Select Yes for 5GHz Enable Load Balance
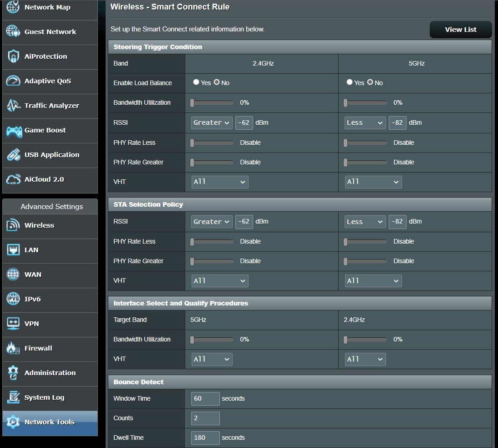 (x=350, y=82)
